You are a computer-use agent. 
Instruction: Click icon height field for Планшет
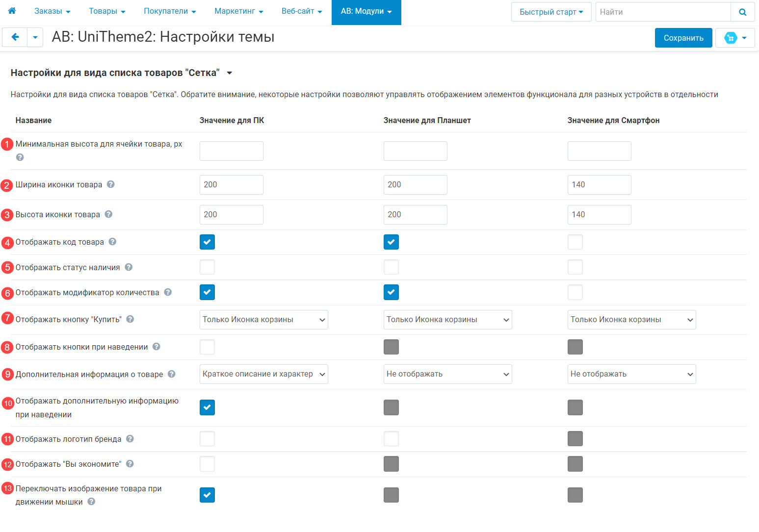[416, 215]
